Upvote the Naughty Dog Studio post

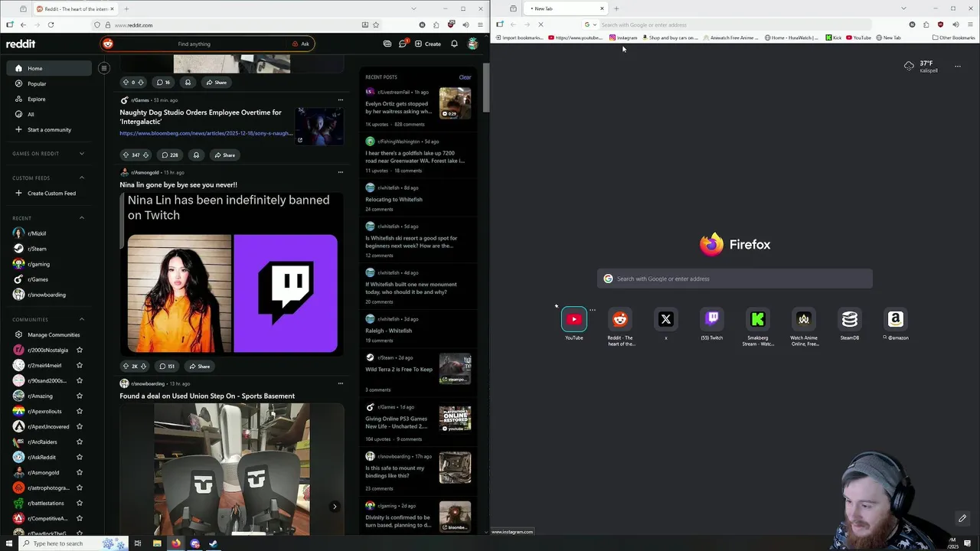pos(126,155)
